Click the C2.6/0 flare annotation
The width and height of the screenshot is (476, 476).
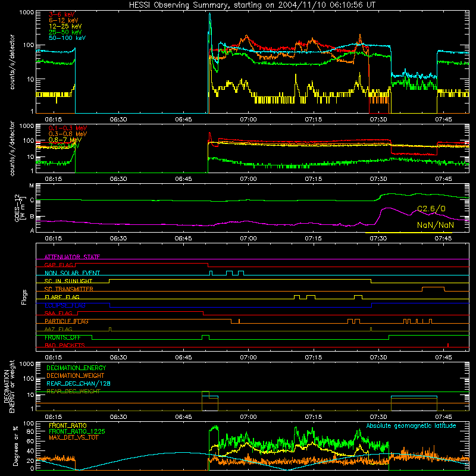(x=431, y=209)
